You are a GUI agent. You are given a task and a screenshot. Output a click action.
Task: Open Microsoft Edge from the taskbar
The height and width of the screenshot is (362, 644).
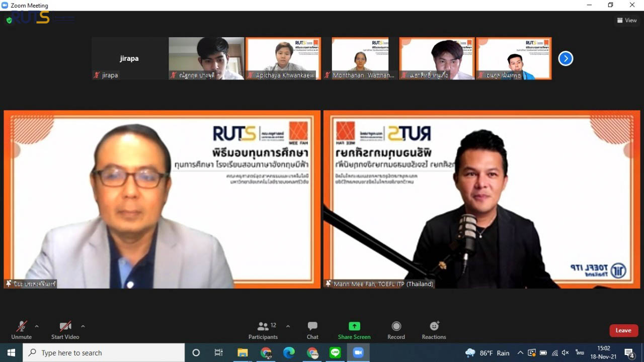pos(289,352)
